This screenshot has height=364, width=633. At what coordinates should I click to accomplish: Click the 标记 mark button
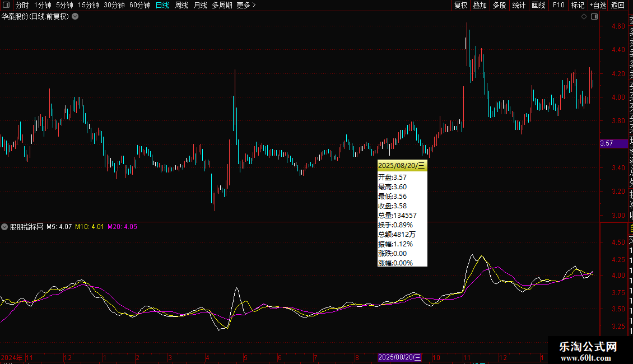point(578,5)
